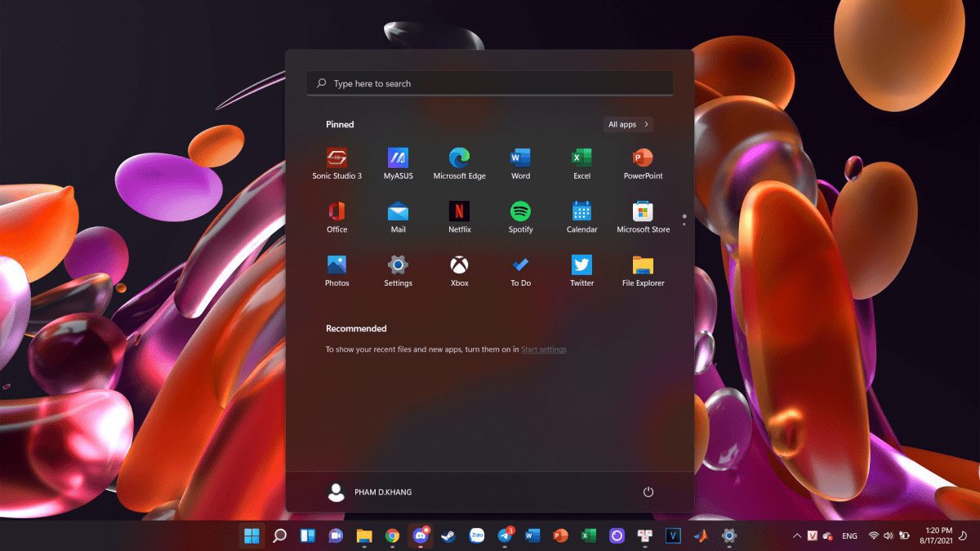The image size is (980, 551).
Task: Open Microsoft Edge in the Start menu
Action: point(459,163)
